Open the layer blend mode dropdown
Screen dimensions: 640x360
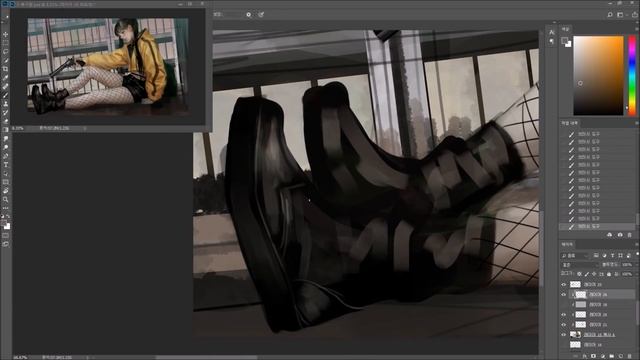pyautogui.click(x=580, y=265)
